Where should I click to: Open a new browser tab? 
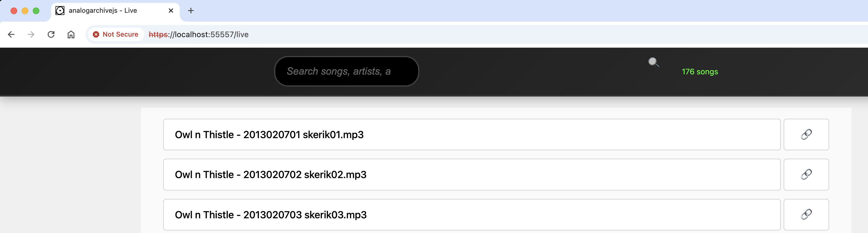191,11
